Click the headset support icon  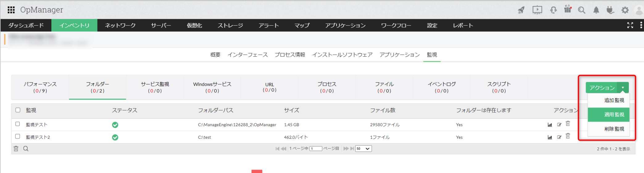(553, 10)
